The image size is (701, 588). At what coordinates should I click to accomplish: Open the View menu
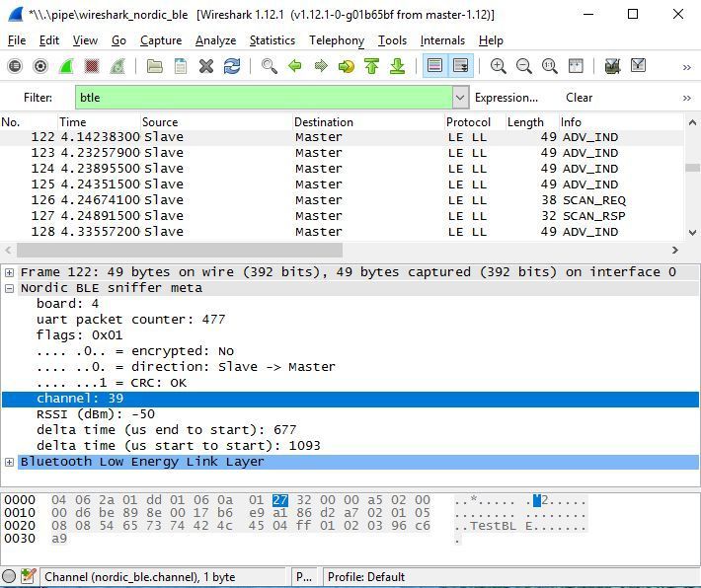(x=85, y=40)
